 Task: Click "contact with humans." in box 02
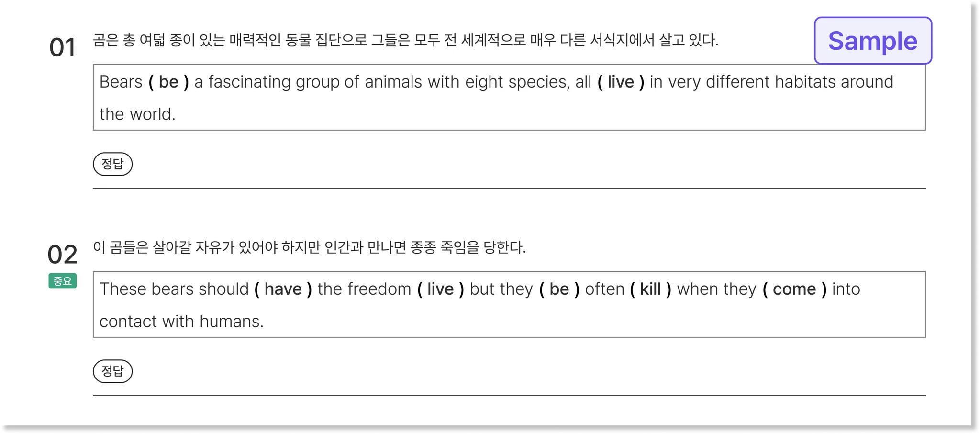[181, 322]
